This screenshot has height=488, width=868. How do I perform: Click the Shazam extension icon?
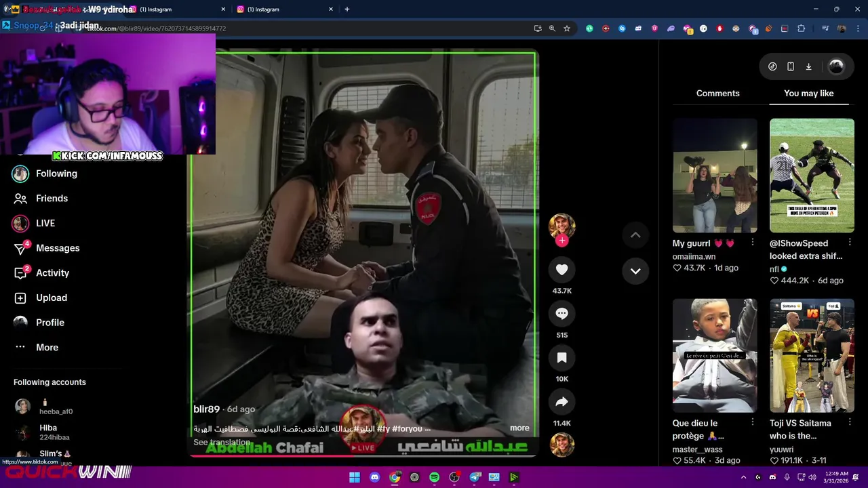coord(622,28)
